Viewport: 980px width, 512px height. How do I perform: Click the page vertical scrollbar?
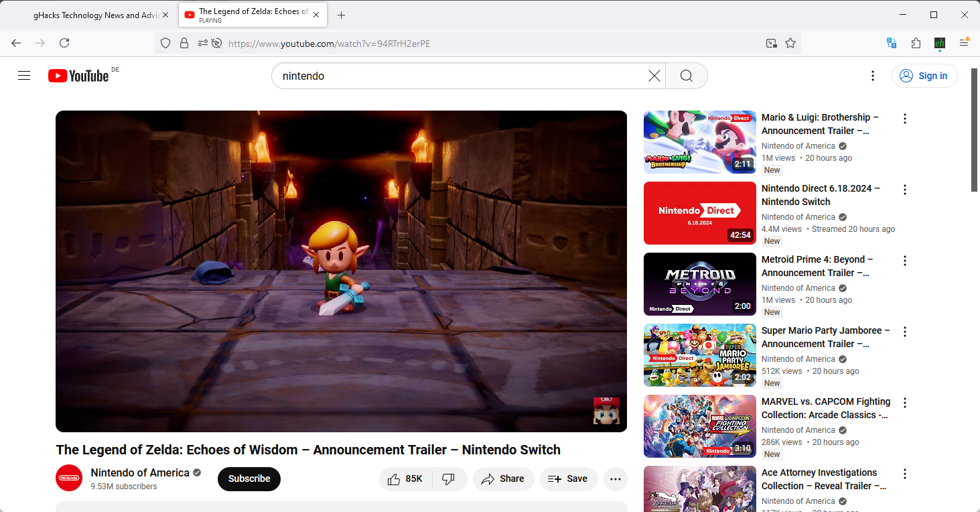click(975, 130)
